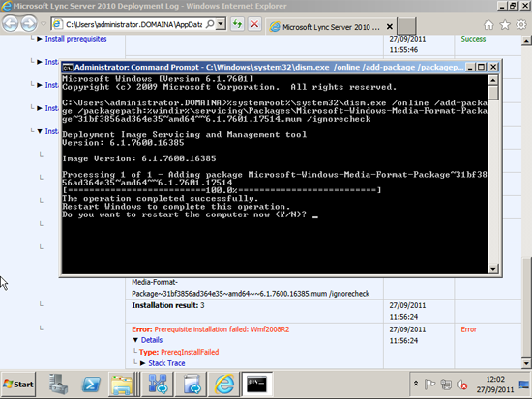Expand the Stack Trace section
This screenshot has height=399, width=532.
click(143, 363)
